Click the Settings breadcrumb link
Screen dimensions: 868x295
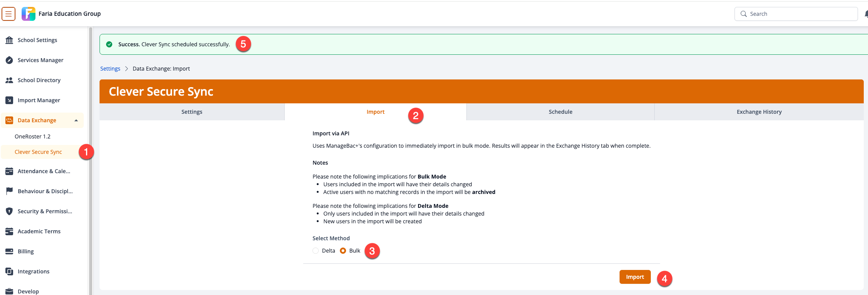tap(110, 69)
